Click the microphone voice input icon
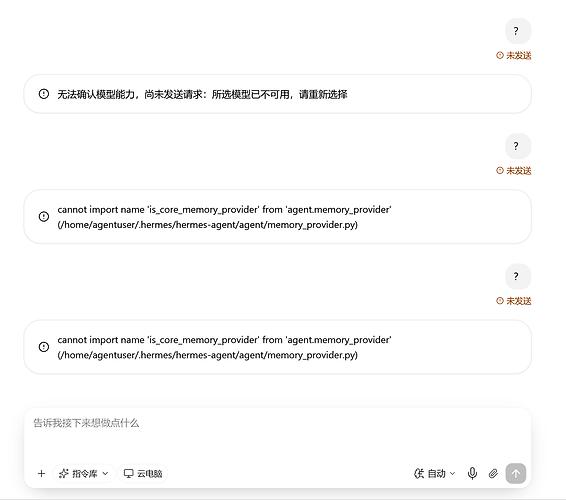Screen dimensions: 566x500 coord(472,473)
